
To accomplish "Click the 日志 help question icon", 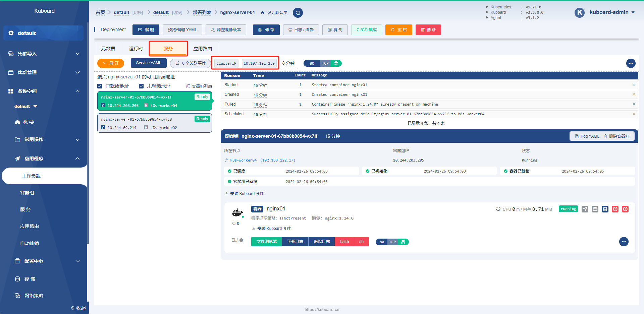I will coord(241,240).
